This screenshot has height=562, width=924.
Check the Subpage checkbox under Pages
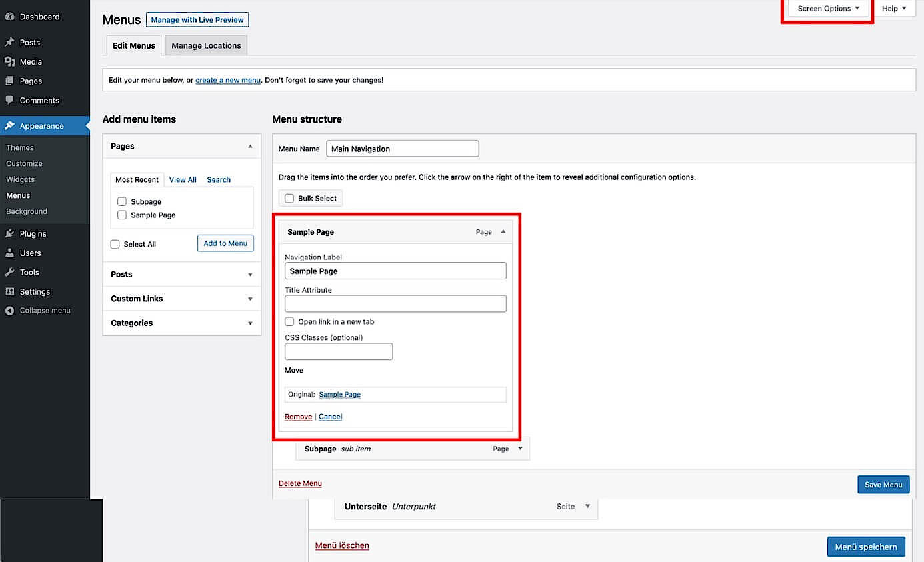pyautogui.click(x=122, y=201)
